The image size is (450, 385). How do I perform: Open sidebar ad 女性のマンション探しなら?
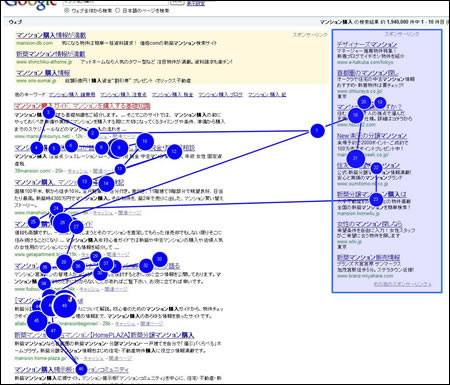click(x=369, y=224)
